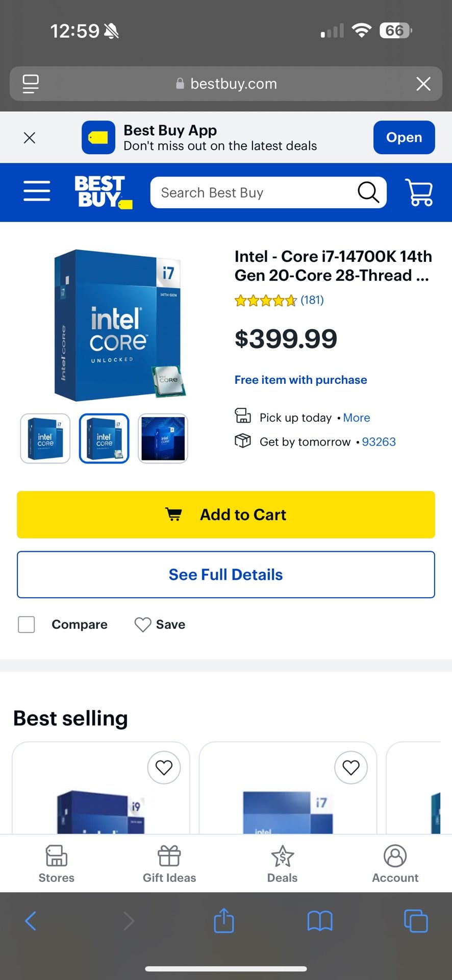The image size is (452, 980).
Task: Open See Full Details
Action: 226,574
